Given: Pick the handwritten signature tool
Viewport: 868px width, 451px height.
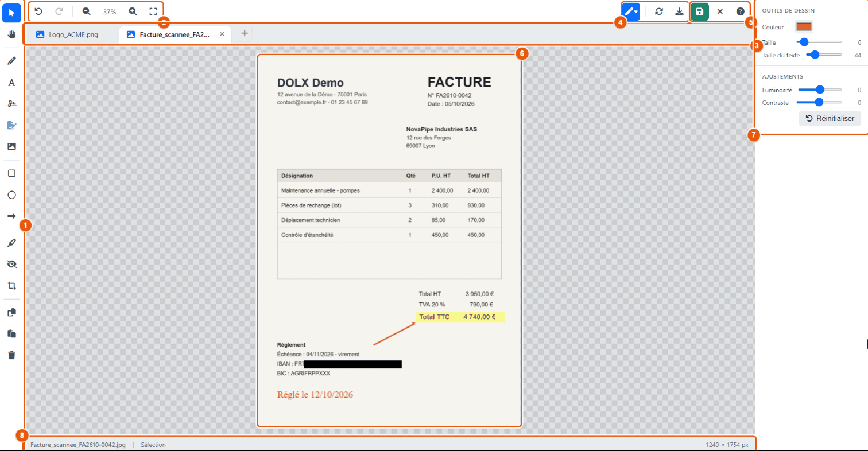Looking at the screenshot, I should [11, 104].
